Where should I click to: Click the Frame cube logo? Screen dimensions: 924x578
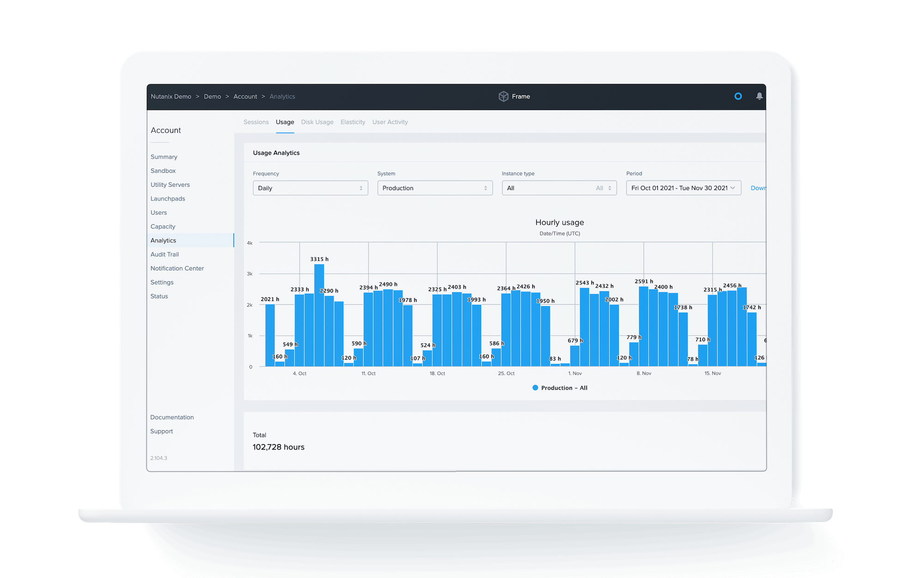click(x=503, y=96)
